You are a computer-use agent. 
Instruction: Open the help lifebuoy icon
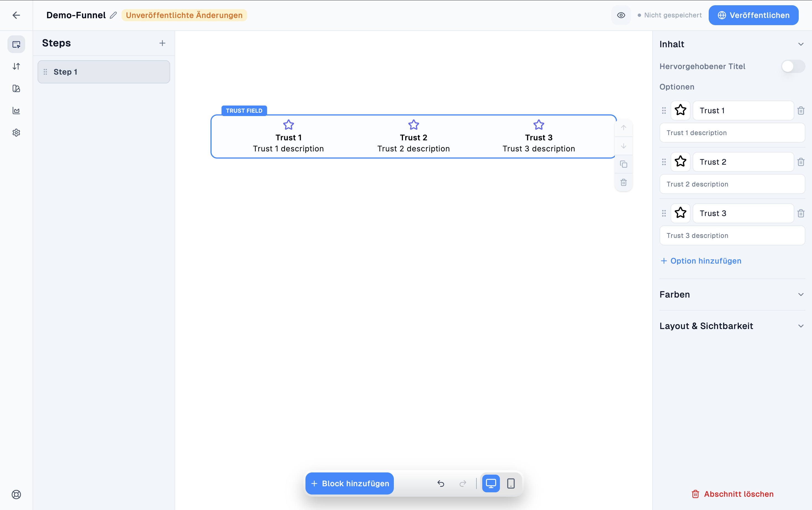[x=16, y=495]
